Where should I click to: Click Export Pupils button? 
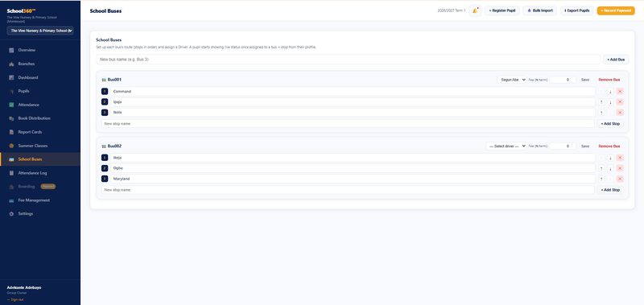click(x=576, y=10)
